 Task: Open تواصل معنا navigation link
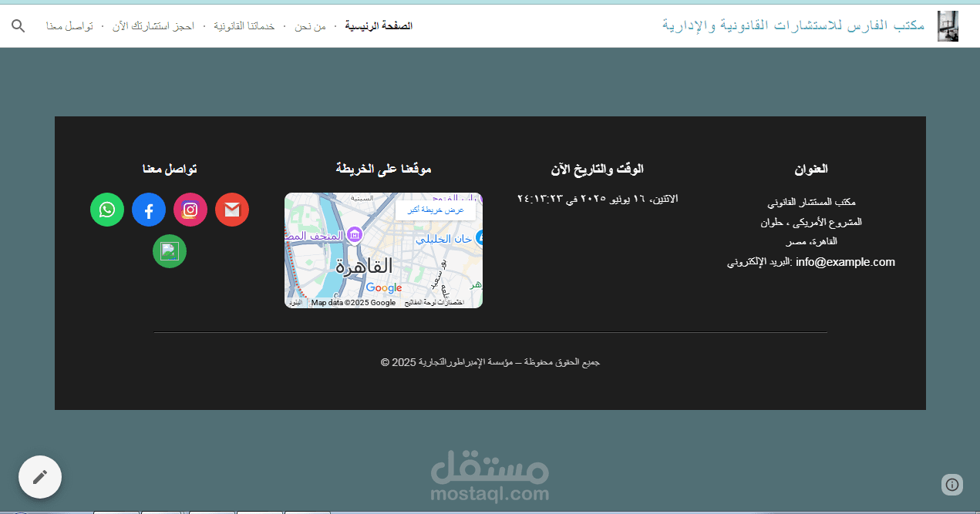tap(69, 26)
